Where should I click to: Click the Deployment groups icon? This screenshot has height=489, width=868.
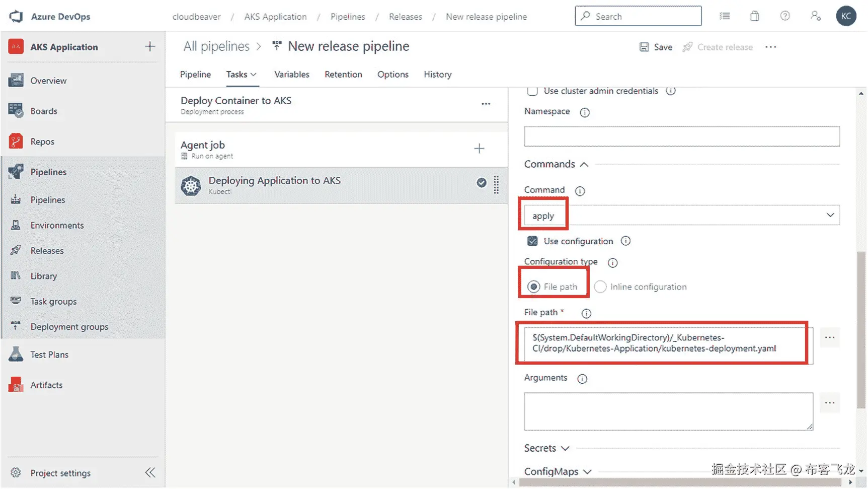click(x=16, y=326)
